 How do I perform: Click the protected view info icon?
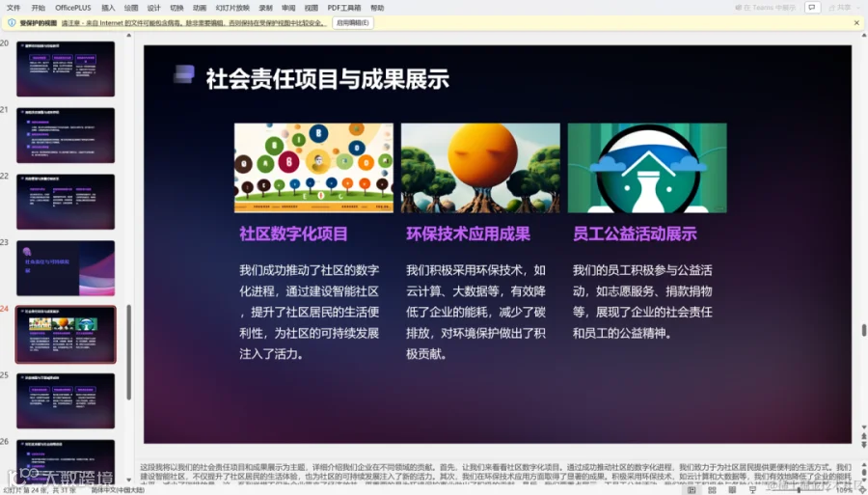coord(12,23)
